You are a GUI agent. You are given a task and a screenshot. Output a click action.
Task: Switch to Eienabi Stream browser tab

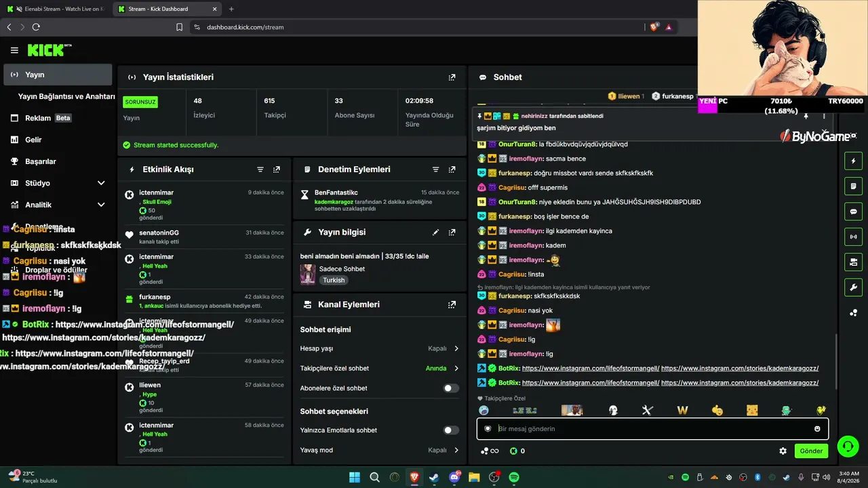57,9
